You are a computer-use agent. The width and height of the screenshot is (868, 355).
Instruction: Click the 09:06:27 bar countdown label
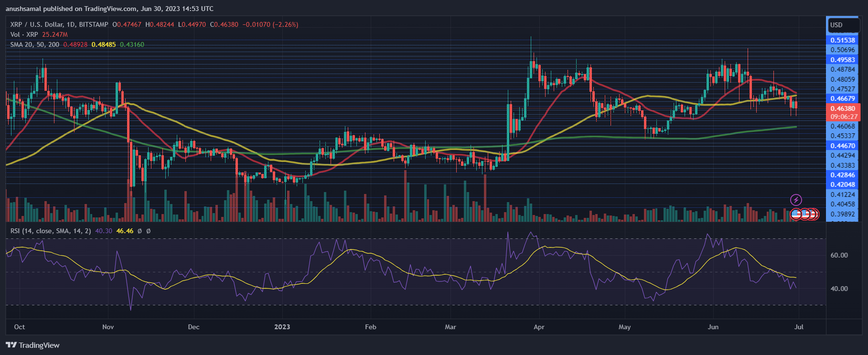(x=843, y=117)
